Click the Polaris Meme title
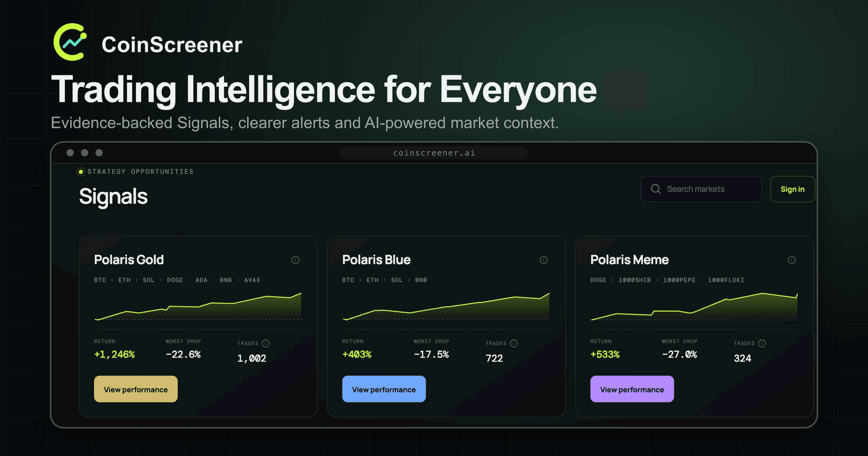Viewport: 868px width, 456px height. click(x=629, y=260)
